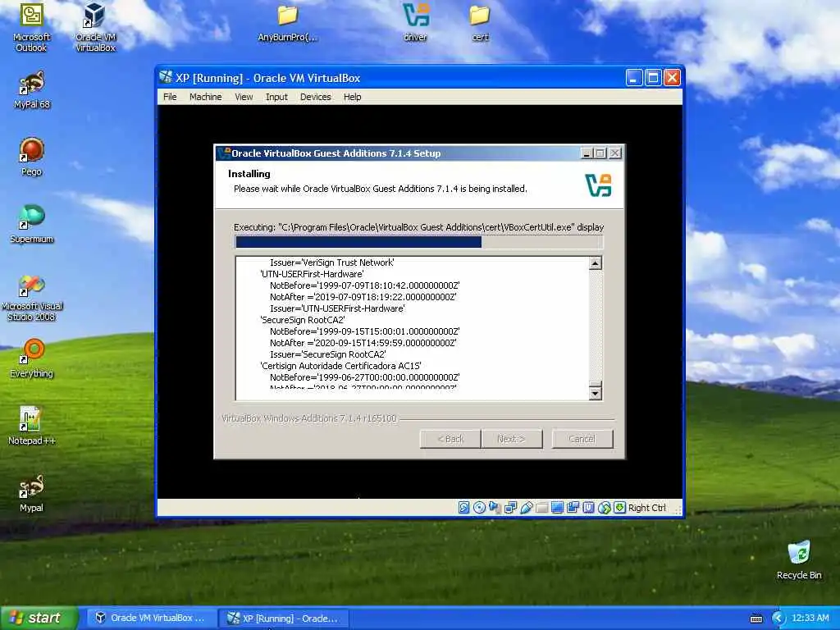Click the Issuer='VeriSign Trust Network' line

331,262
